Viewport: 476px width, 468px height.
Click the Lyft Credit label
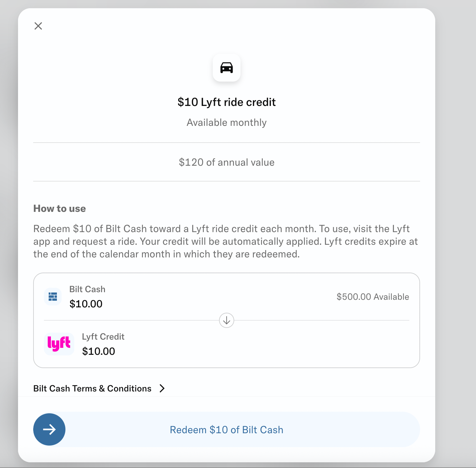[x=103, y=336]
